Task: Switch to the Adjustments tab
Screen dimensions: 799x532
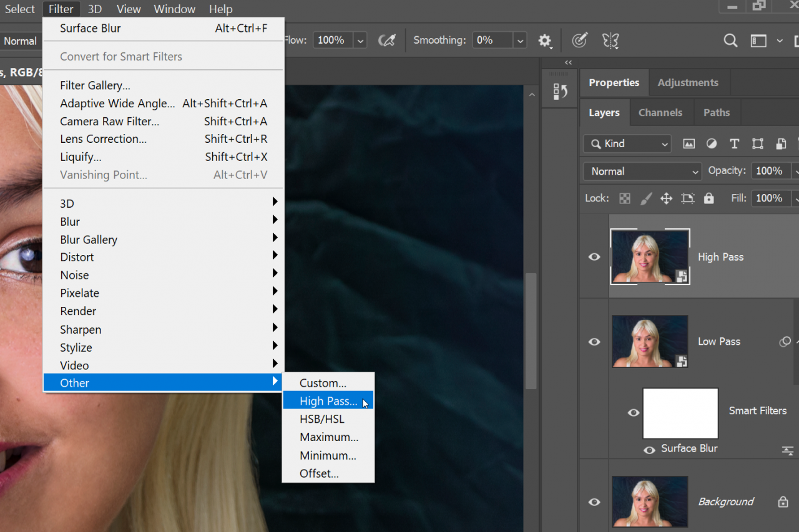Action: (x=688, y=82)
